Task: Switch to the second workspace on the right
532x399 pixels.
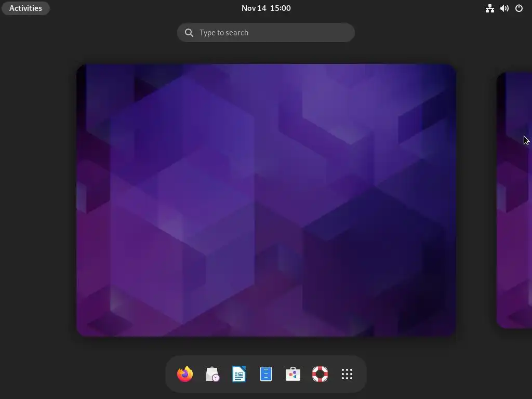Action: click(x=514, y=200)
